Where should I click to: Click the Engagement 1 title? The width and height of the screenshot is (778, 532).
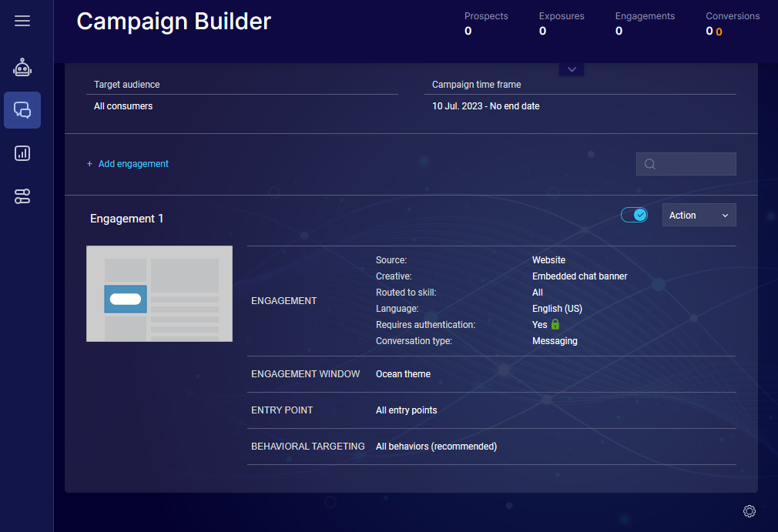pos(126,219)
